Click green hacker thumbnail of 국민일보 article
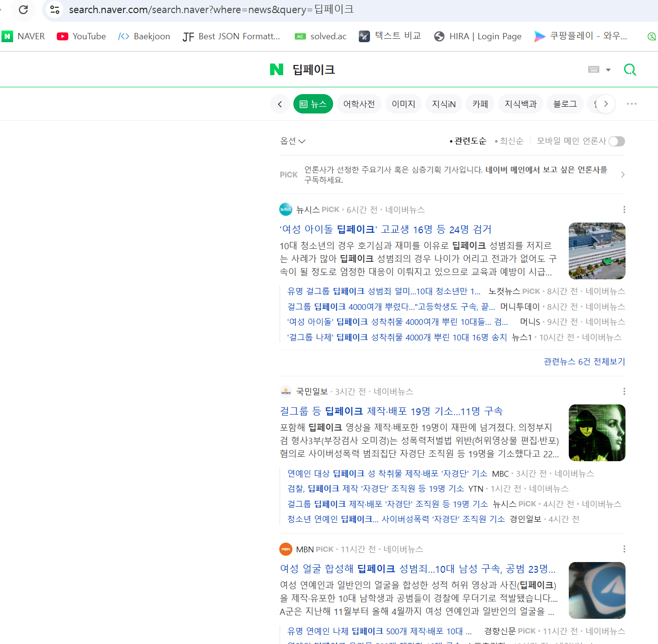Viewport: 658px width, 644px height. (x=597, y=433)
